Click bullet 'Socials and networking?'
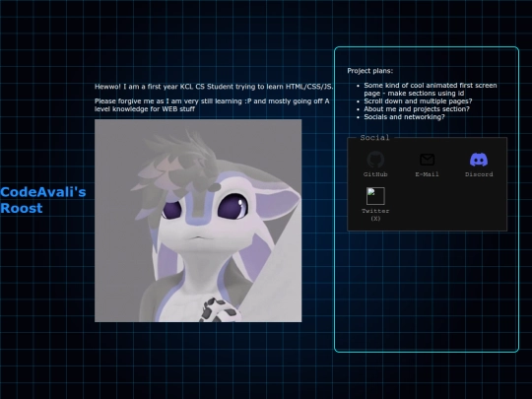This screenshot has width=532, height=399. point(404,117)
